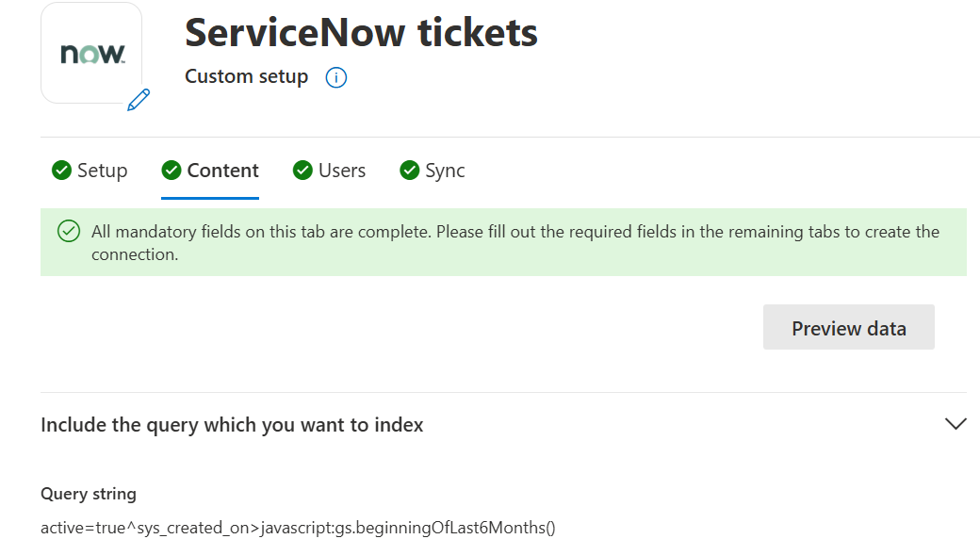Viewport: 980px width, 539px height.
Task: Click 'Include the query which you want to index' heading
Action: click(x=232, y=425)
